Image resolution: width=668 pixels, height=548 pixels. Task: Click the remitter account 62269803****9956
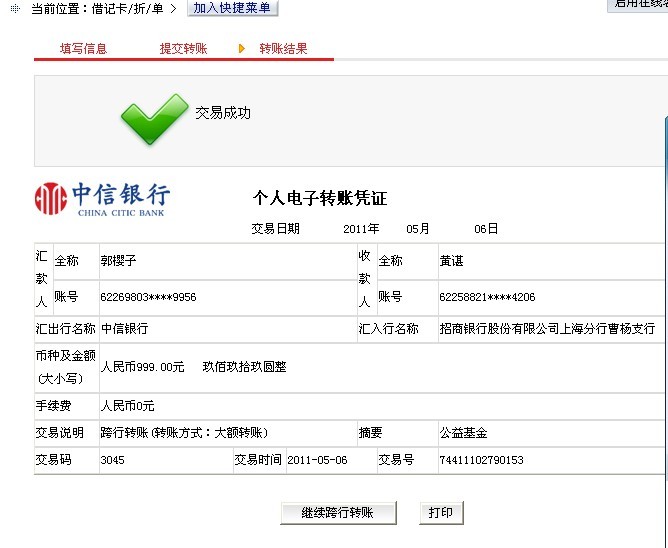[148, 297]
